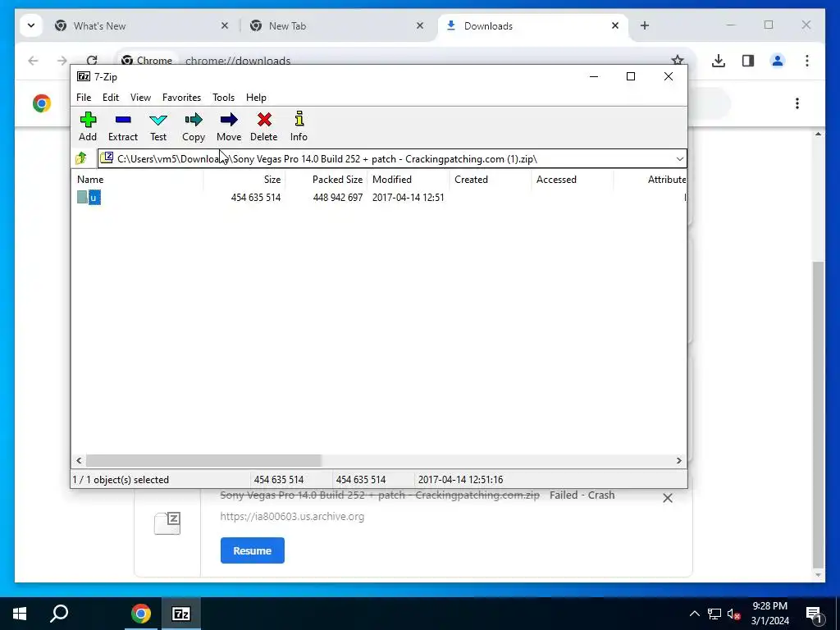Open Chrome tab search dropdown
Image resolution: width=840 pixels, height=630 pixels.
point(31,25)
